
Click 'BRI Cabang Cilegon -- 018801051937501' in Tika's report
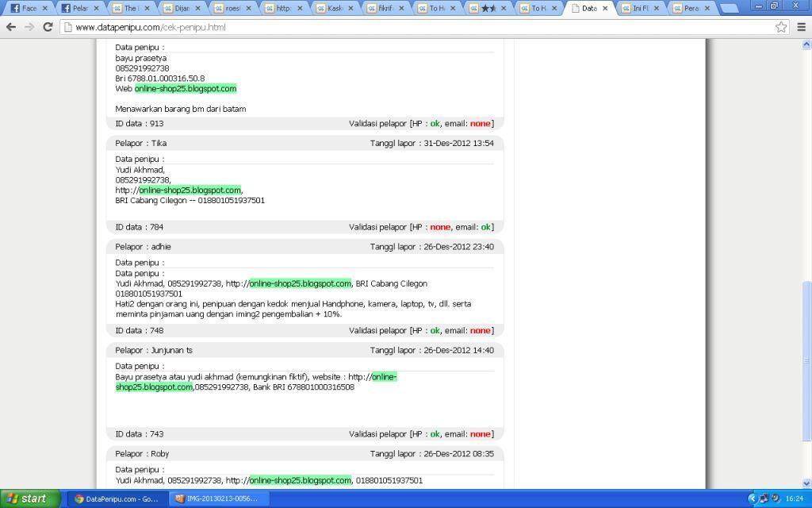190,200
